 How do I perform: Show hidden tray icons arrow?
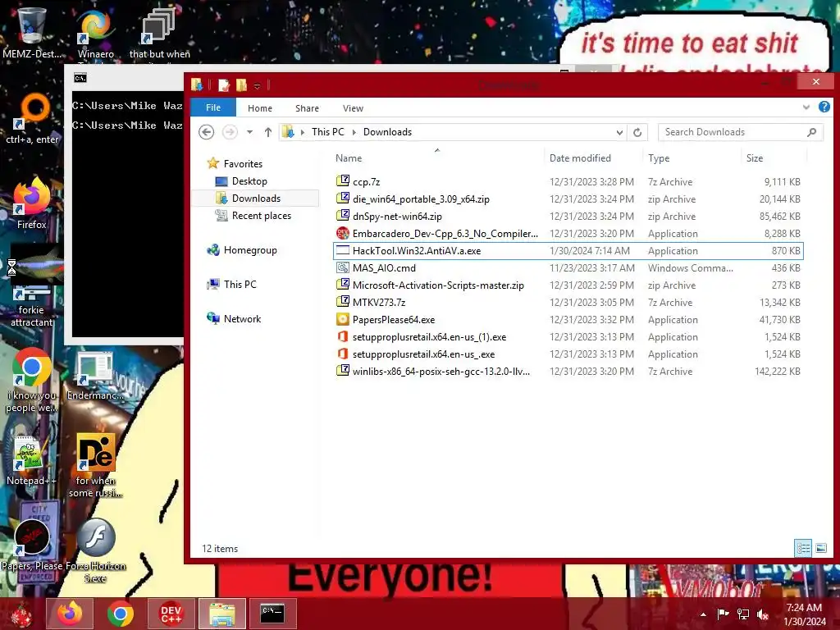point(703,614)
